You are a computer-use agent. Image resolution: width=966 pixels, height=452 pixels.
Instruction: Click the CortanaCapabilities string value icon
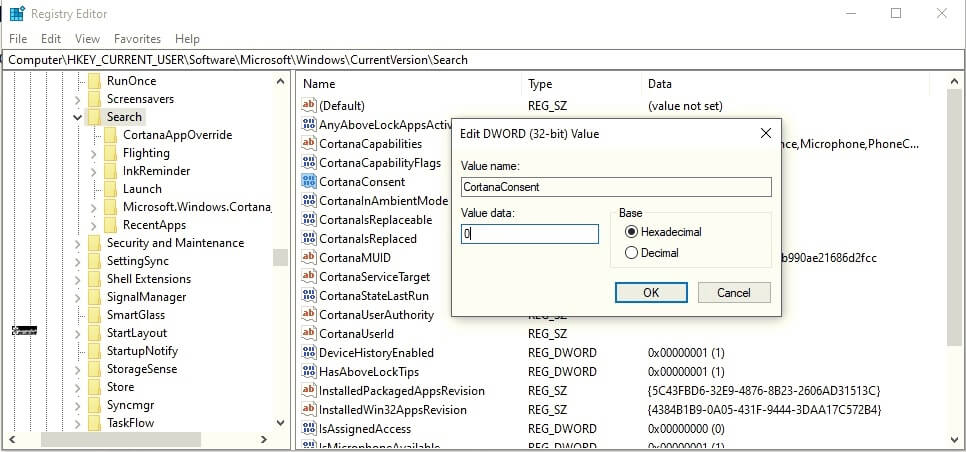click(309, 144)
